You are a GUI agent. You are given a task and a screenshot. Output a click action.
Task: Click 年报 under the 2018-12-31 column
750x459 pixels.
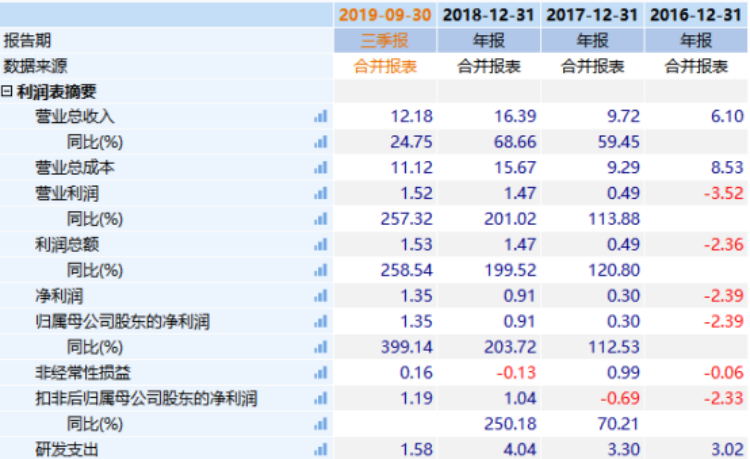coord(488,40)
